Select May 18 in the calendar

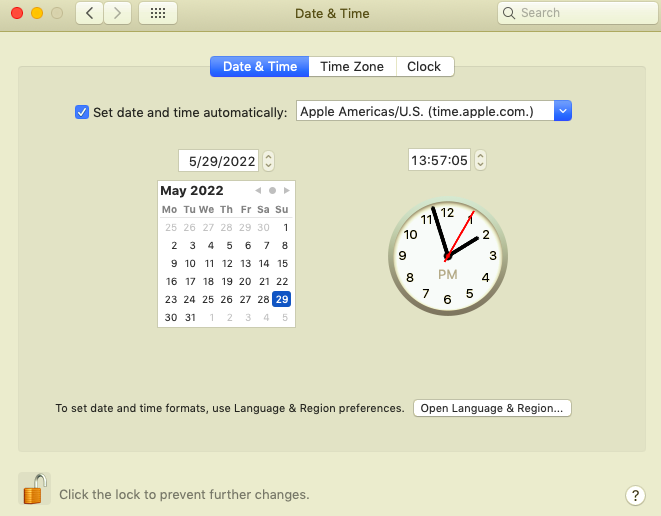point(208,282)
